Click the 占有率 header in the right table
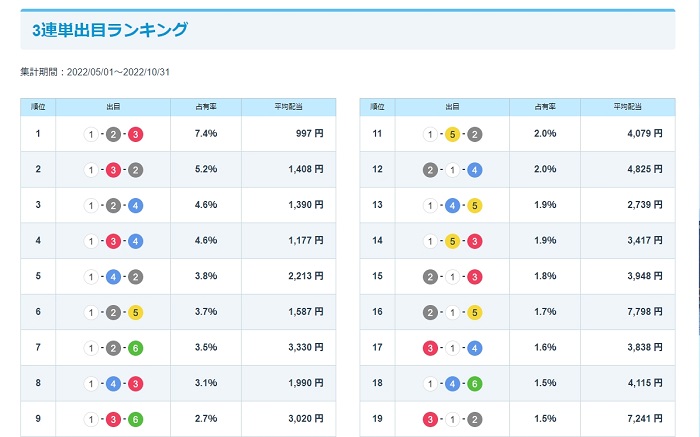Image resolution: width=700 pixels, height=437 pixels. click(x=544, y=106)
